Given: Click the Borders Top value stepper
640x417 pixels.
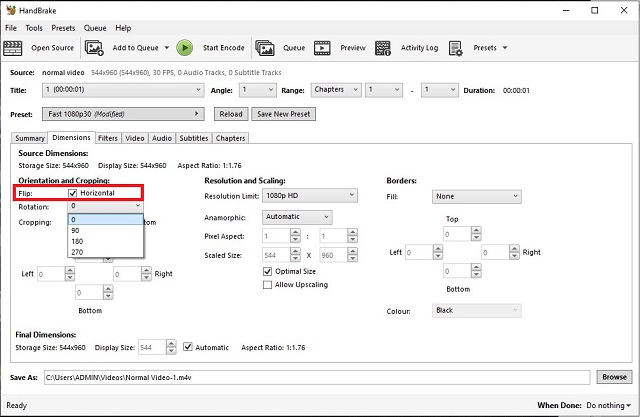Looking at the screenshot, I should (x=476, y=234).
